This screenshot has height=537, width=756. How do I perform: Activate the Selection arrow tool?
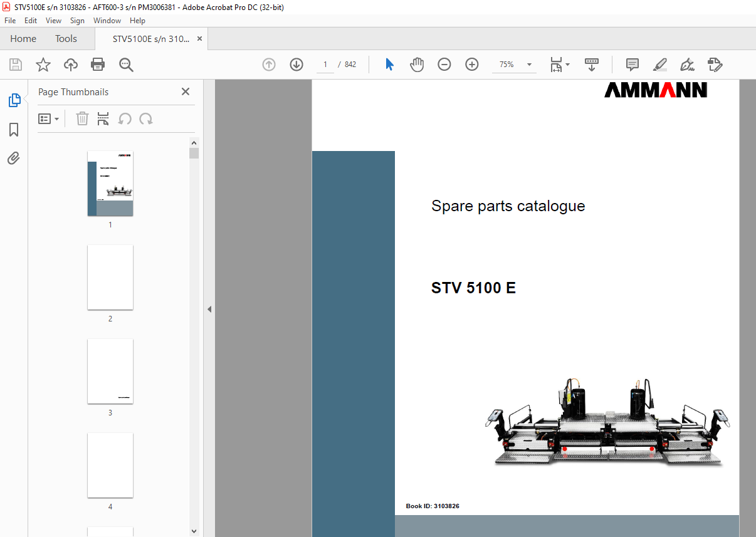(389, 65)
